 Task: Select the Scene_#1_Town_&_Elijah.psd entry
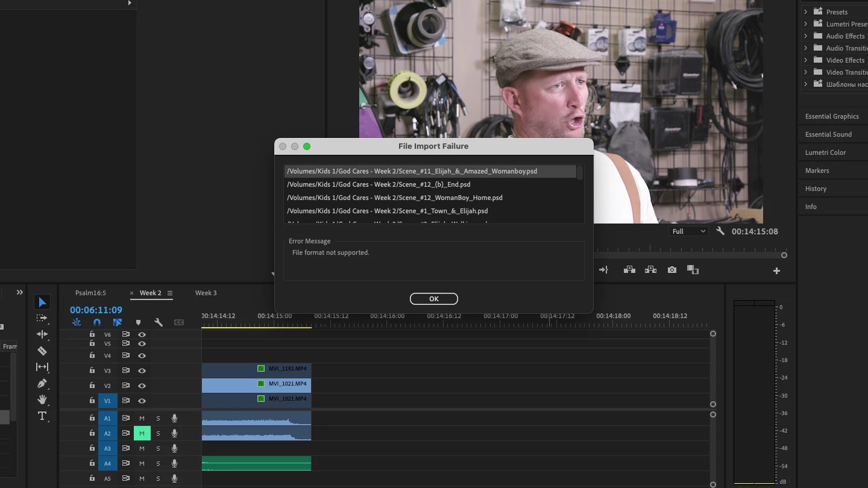[430, 211]
